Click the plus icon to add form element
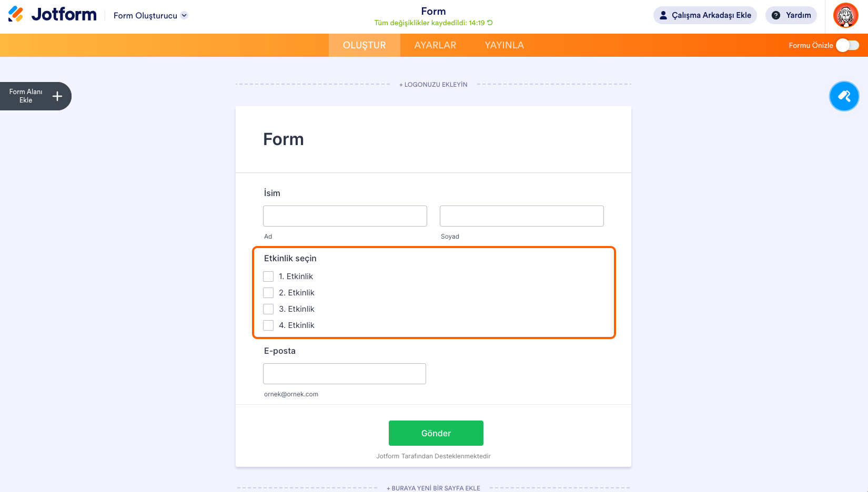The height and width of the screenshot is (492, 868). [x=57, y=96]
